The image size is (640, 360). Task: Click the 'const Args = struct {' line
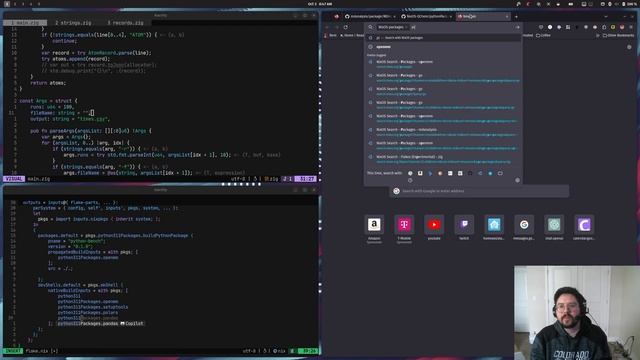click(x=48, y=100)
